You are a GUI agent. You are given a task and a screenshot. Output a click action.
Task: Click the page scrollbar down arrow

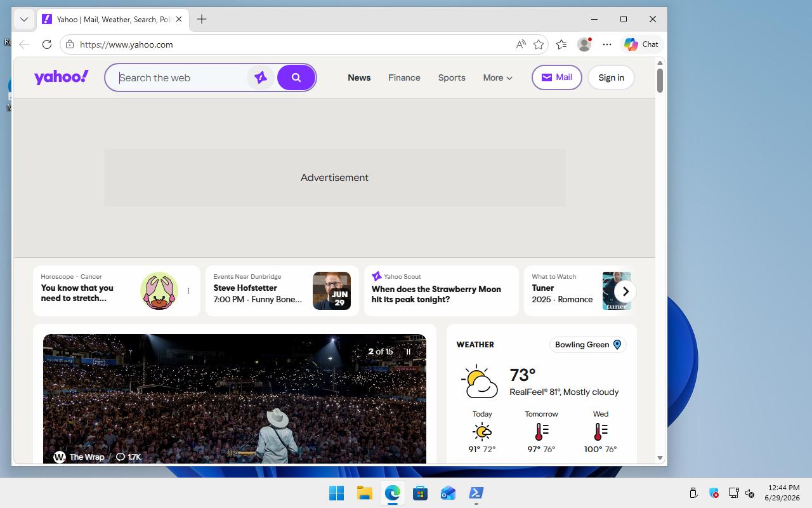coord(660,458)
